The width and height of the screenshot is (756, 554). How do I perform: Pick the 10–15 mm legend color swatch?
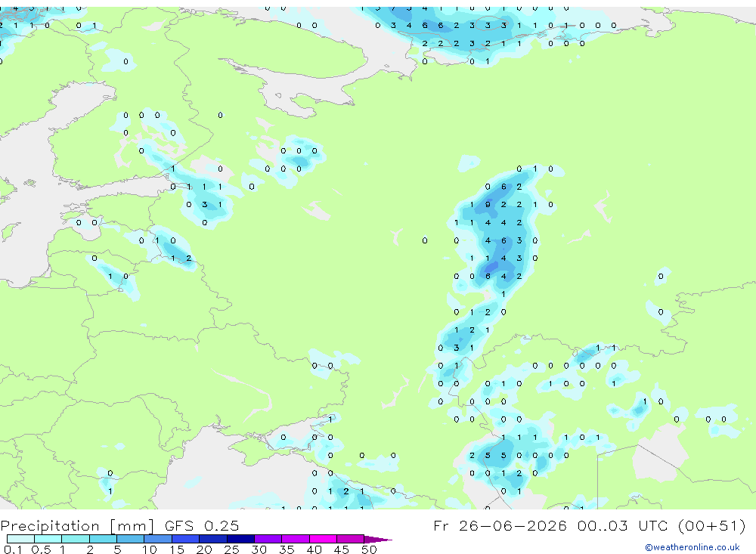point(158,539)
